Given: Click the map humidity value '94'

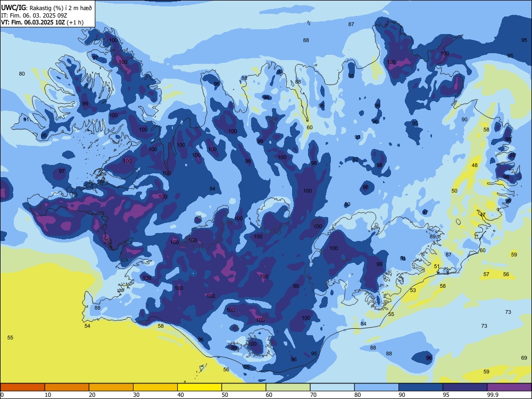Looking at the screenshot, I should [x=212, y=189].
